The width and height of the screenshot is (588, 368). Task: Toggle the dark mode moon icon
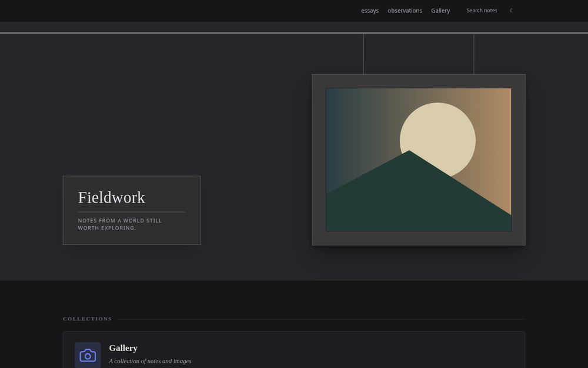point(511,11)
